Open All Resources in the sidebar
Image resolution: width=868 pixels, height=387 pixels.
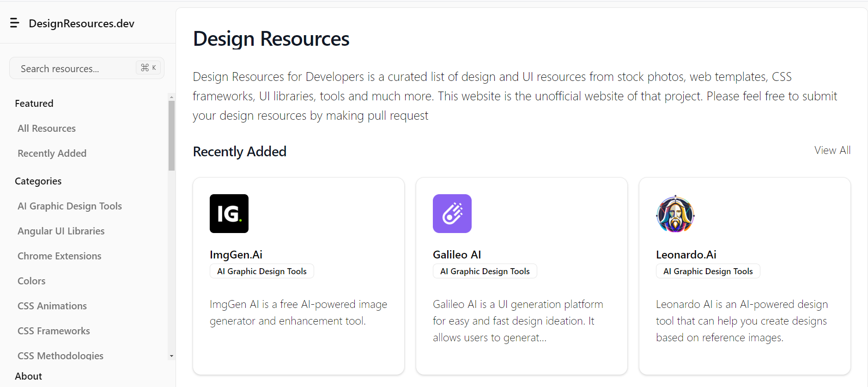47,129
